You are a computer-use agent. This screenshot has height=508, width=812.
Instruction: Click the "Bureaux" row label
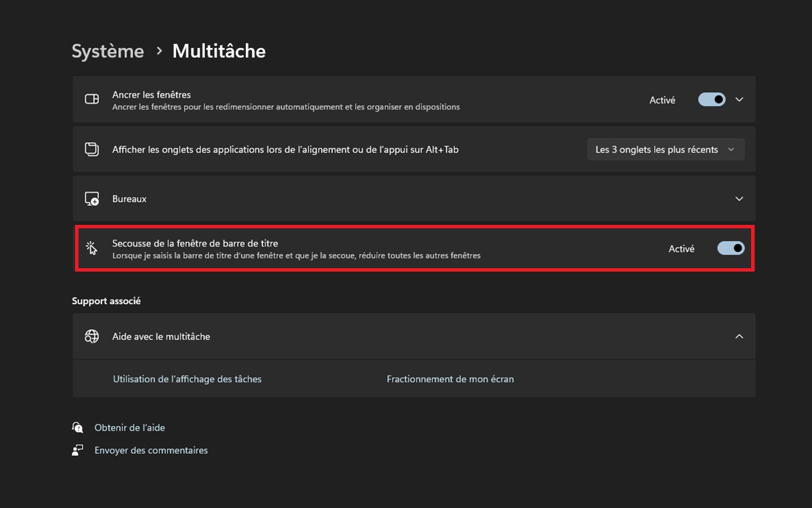(x=129, y=199)
